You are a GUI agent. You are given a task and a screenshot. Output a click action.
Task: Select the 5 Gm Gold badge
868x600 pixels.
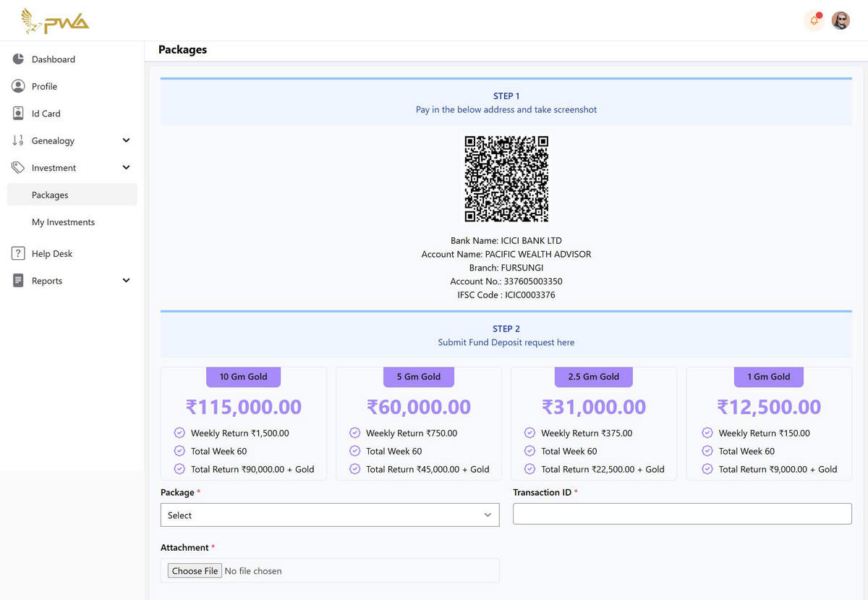tap(419, 376)
